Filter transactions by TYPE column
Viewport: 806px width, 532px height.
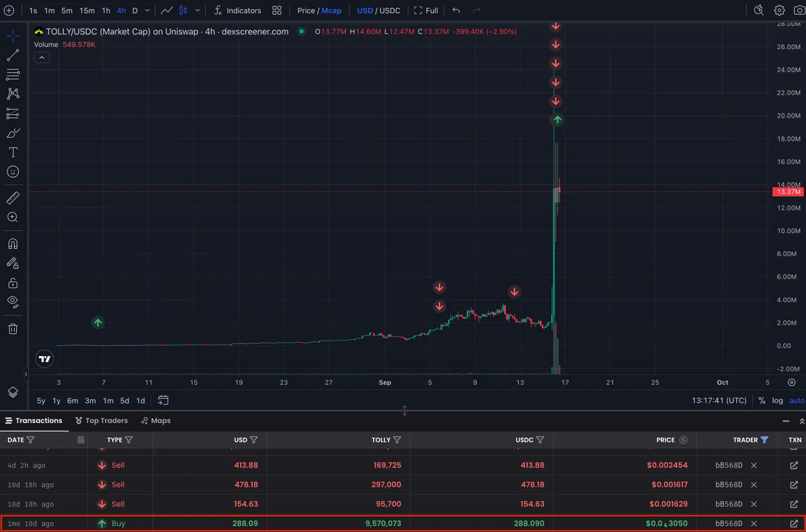click(x=128, y=439)
